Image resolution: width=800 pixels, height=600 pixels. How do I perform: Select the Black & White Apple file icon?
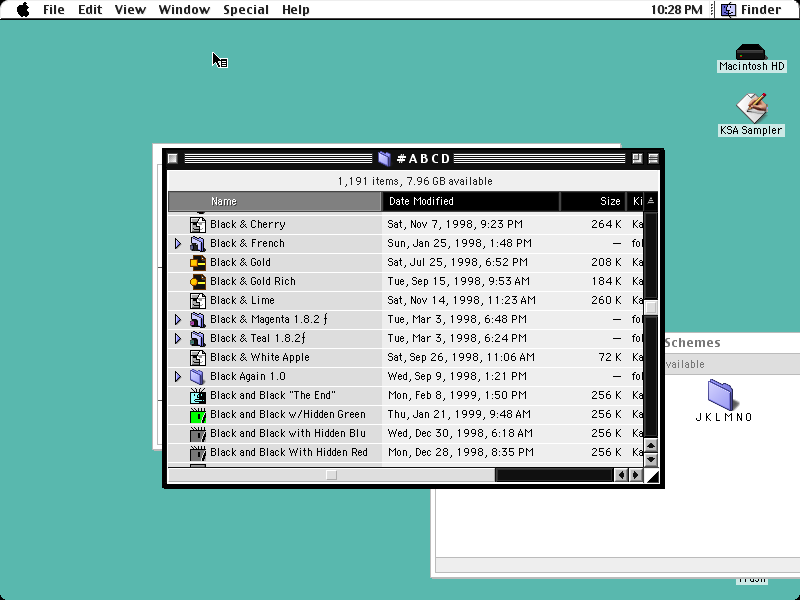click(197, 357)
